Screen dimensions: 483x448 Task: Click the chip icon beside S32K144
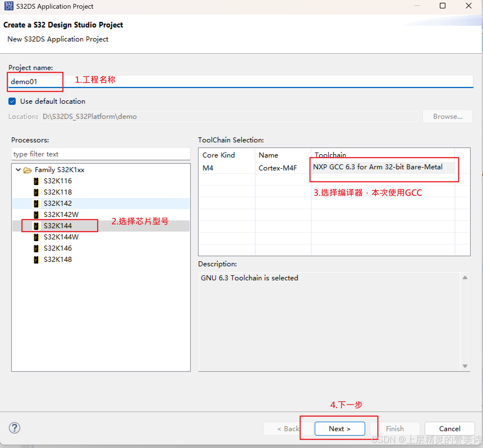tap(36, 226)
